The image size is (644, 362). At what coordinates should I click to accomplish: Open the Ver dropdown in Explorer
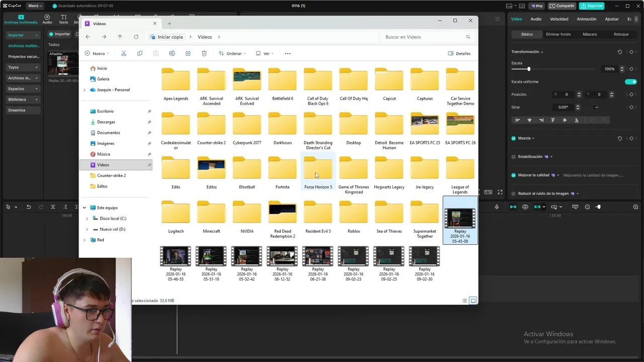[x=265, y=53]
